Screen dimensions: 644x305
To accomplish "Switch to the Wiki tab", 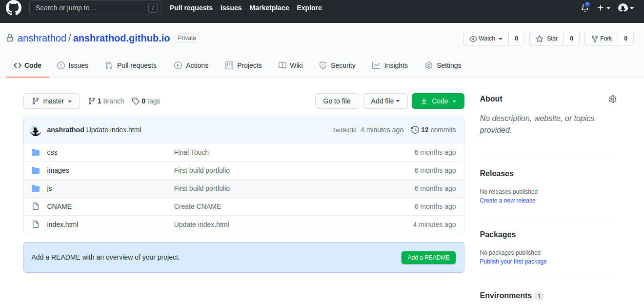I will [x=291, y=65].
